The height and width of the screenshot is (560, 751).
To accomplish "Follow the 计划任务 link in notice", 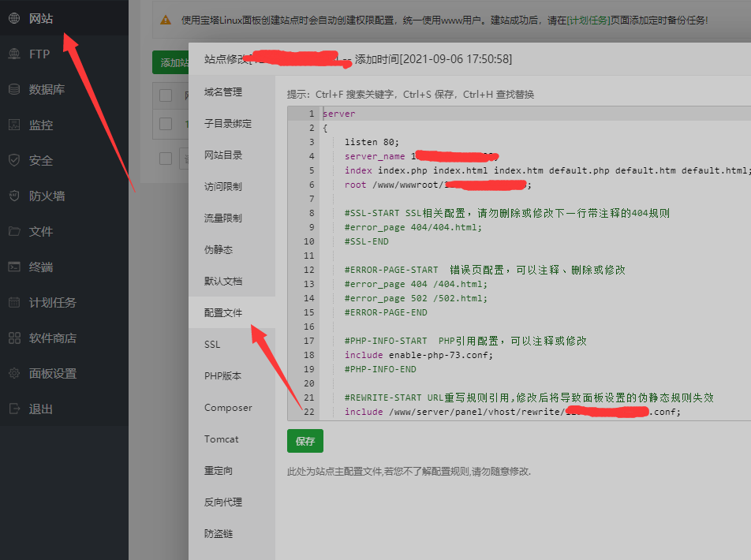I will [x=588, y=19].
